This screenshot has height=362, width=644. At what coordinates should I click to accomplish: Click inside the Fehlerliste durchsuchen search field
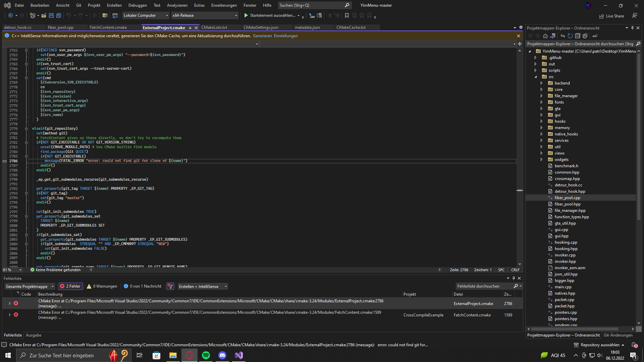pos(486,286)
